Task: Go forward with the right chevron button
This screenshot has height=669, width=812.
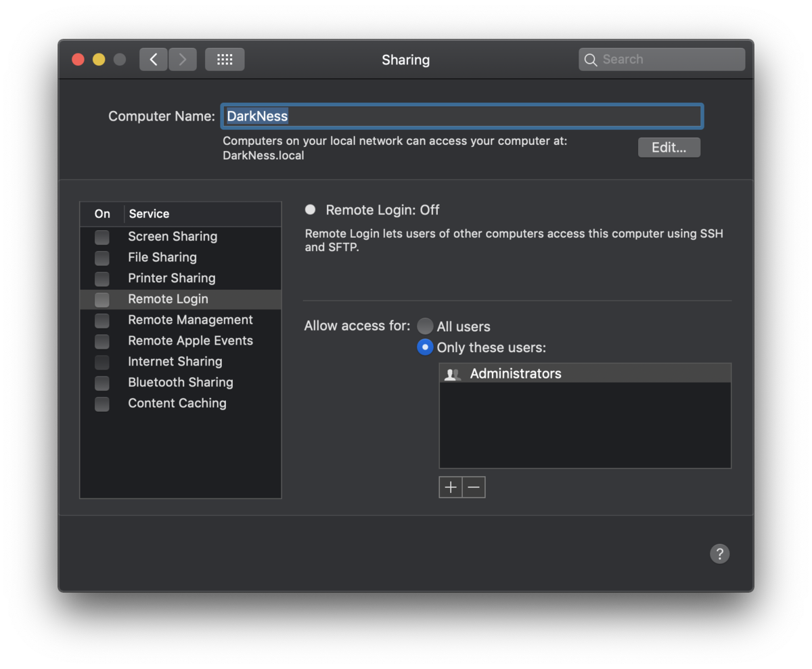Action: pyautogui.click(x=183, y=60)
